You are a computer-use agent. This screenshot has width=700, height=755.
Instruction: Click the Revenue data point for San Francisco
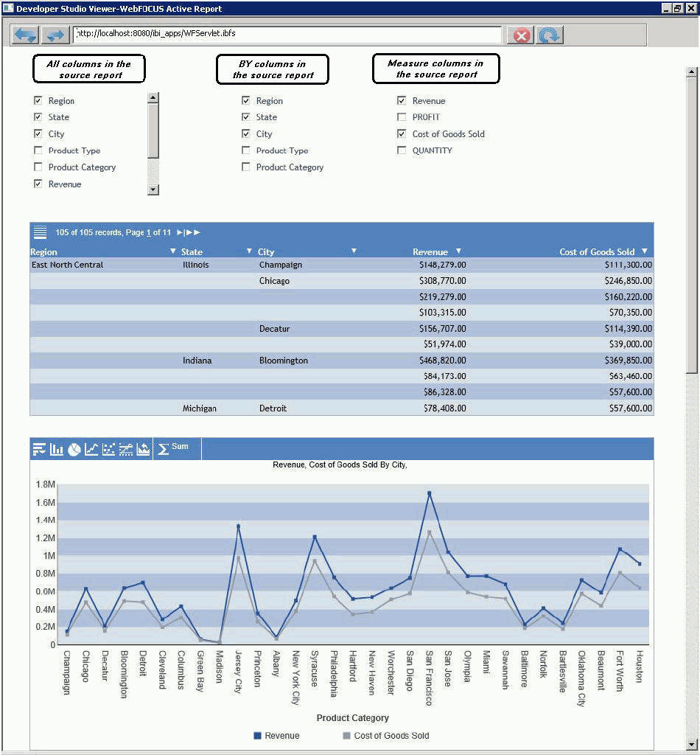(429, 493)
